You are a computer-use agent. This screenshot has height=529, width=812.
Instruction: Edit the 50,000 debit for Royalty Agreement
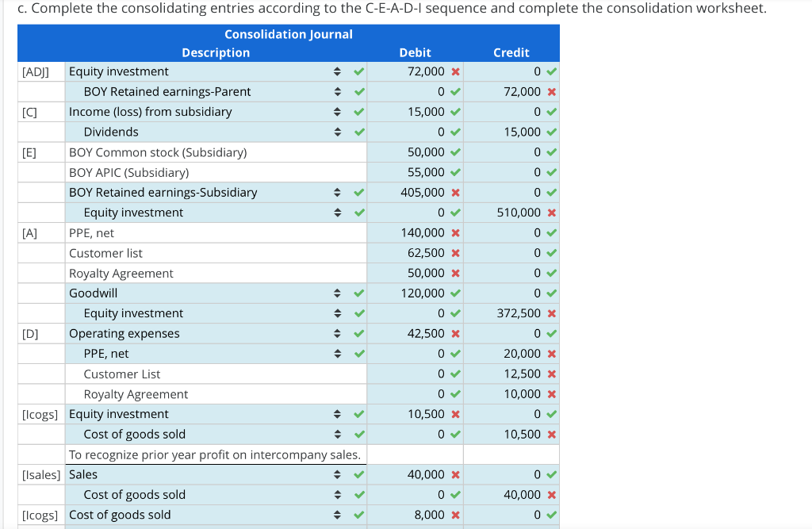coord(416,273)
